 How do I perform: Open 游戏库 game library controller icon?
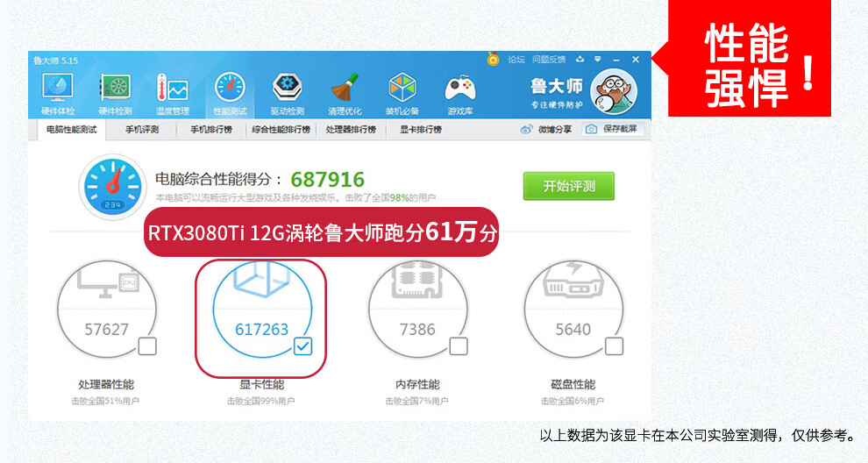460,93
